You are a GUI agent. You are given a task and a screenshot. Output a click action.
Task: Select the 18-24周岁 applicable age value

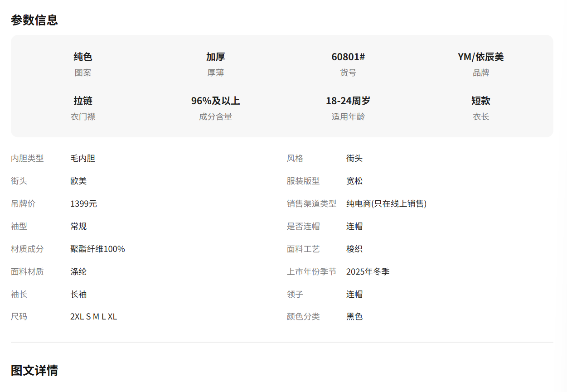pos(348,101)
